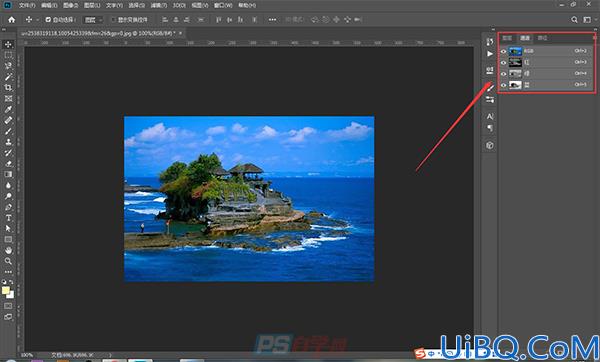Switch to the Paths tab
Viewport: 600px width, 362px height.
(542, 38)
